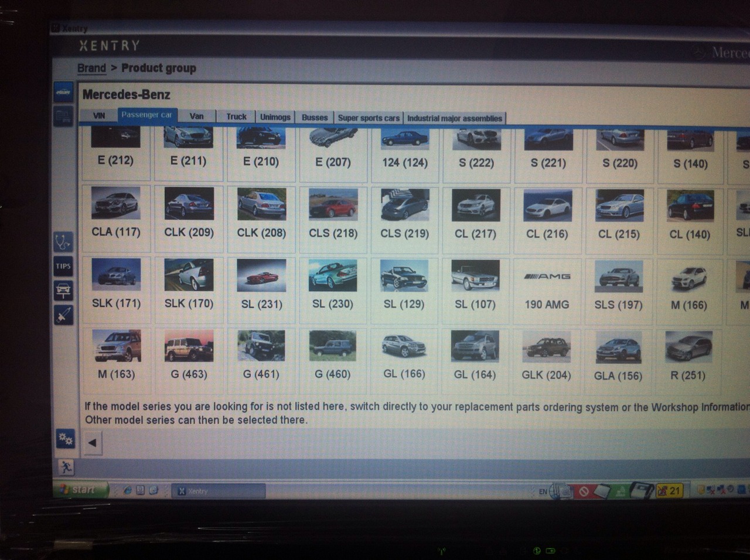Select the Truck tab

[x=236, y=117]
